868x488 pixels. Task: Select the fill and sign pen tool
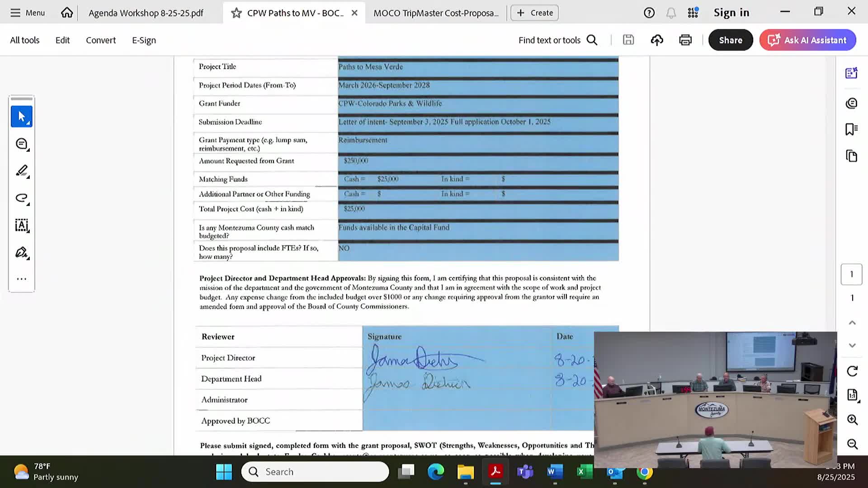[21, 252]
